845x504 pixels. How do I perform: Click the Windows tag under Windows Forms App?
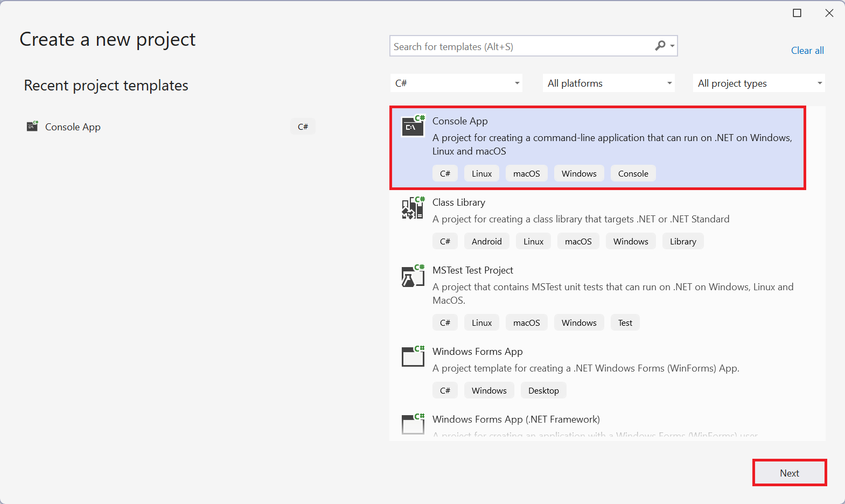point(489,390)
